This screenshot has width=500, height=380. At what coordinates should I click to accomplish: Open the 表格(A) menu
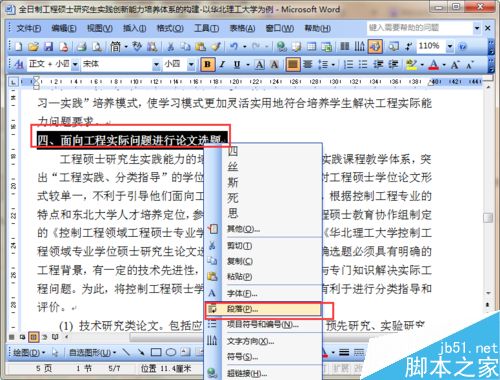(242, 28)
